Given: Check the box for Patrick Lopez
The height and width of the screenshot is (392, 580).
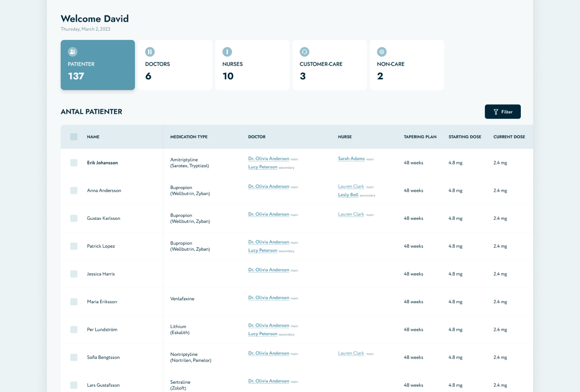Looking at the screenshot, I should click(74, 246).
